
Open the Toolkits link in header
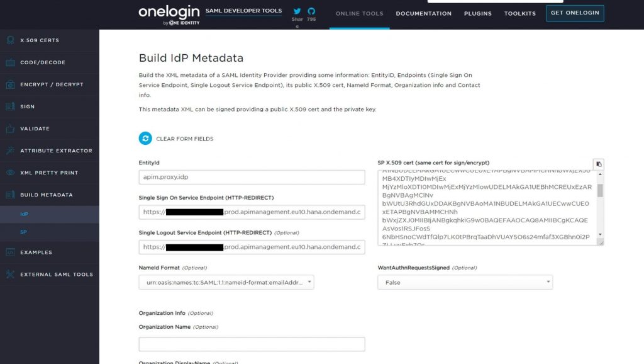520,14
